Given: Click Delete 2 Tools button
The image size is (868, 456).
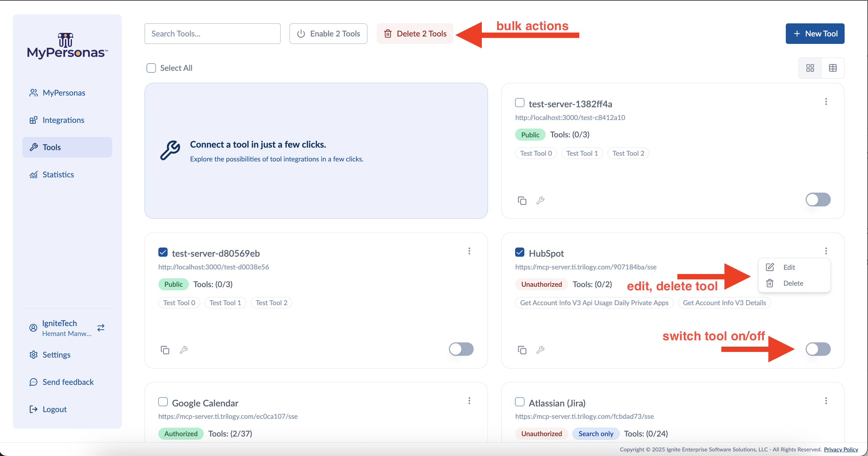Looking at the screenshot, I should [415, 34].
